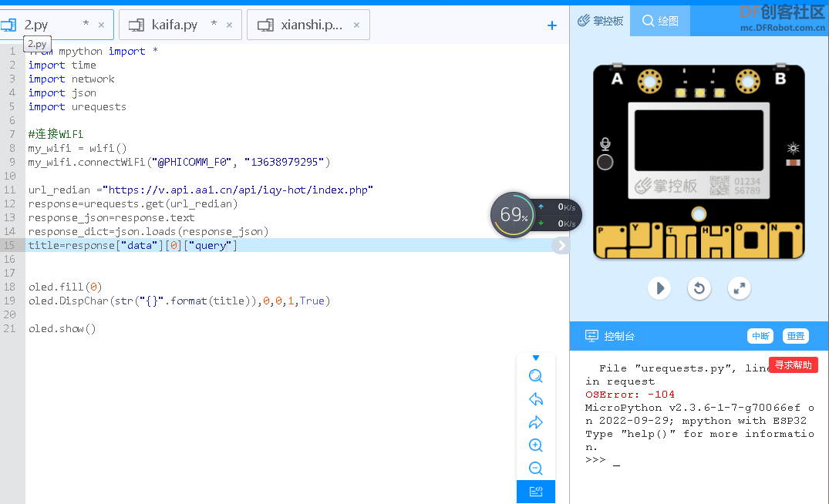Click the "OSError: -104" console line
Image resolution: width=829 pixels, height=504 pixels.
point(630,395)
